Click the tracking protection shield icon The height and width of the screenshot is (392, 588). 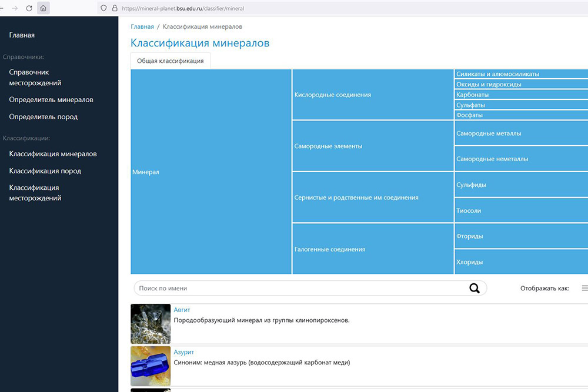tap(104, 8)
